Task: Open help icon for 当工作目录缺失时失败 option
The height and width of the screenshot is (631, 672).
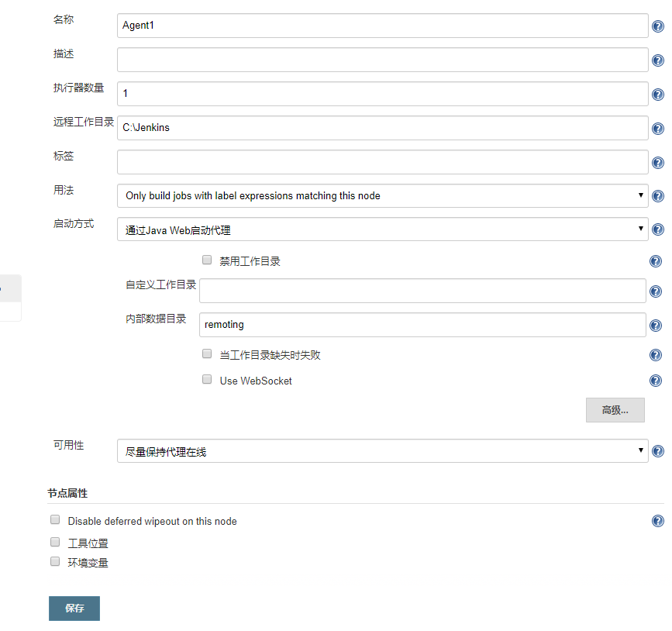Action: pos(655,355)
